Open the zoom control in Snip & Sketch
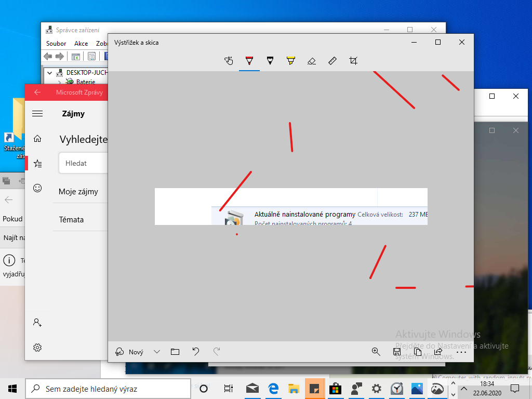 [376, 352]
